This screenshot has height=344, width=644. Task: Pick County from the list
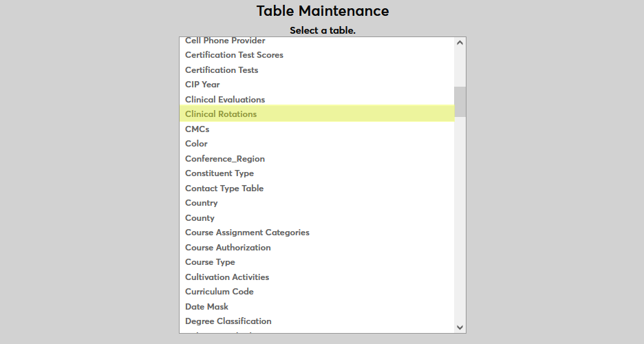[200, 218]
